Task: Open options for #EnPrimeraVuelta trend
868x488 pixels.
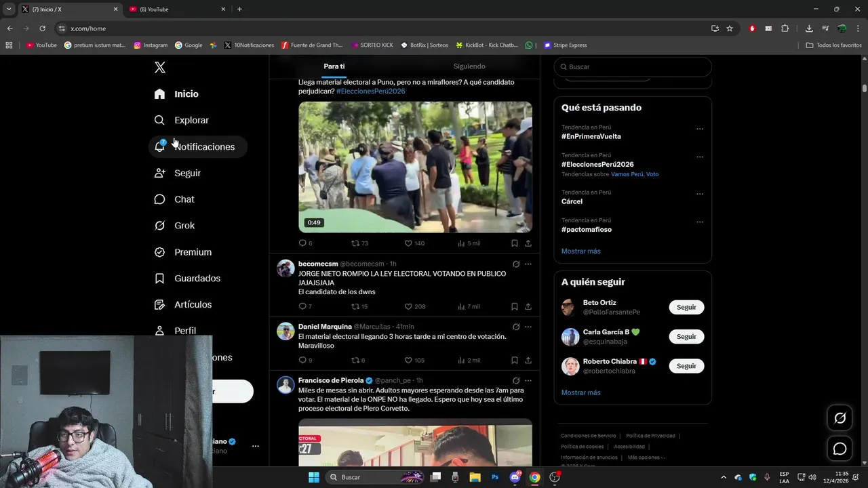Action: [x=700, y=129]
